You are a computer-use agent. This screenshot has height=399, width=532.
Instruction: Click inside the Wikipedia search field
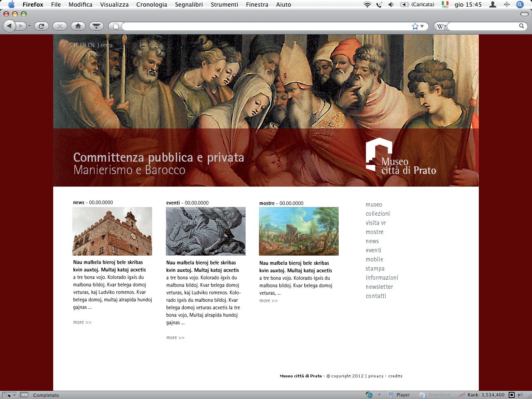coord(483,26)
